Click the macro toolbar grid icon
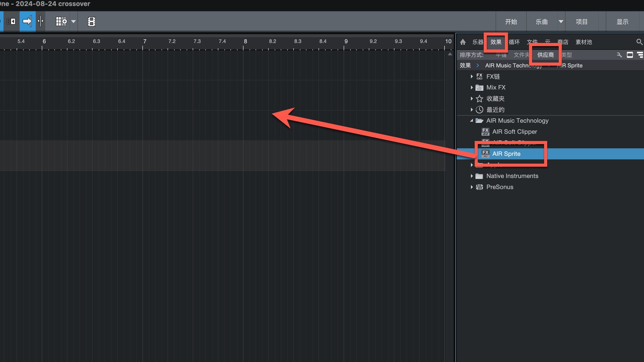644x362 pixels. (x=61, y=21)
